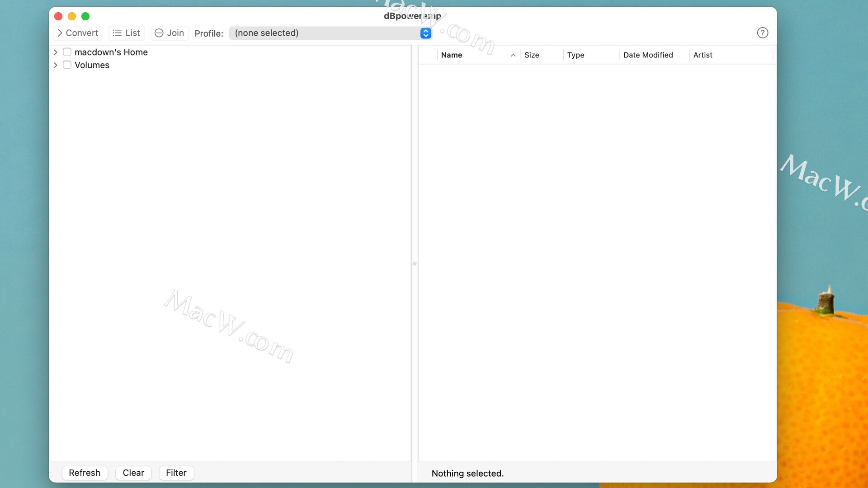Click the Join toolbar button
This screenshot has width=868, height=488.
(170, 33)
